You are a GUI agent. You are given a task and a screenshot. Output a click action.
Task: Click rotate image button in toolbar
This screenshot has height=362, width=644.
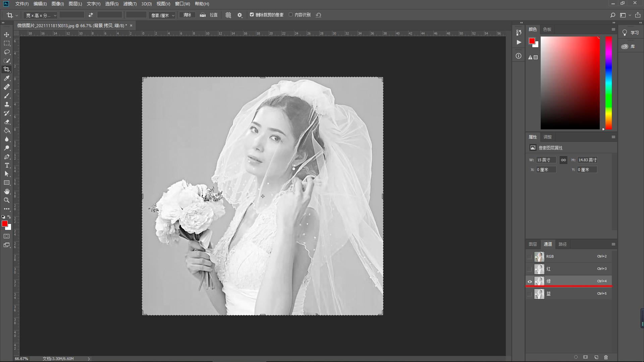coord(91,15)
